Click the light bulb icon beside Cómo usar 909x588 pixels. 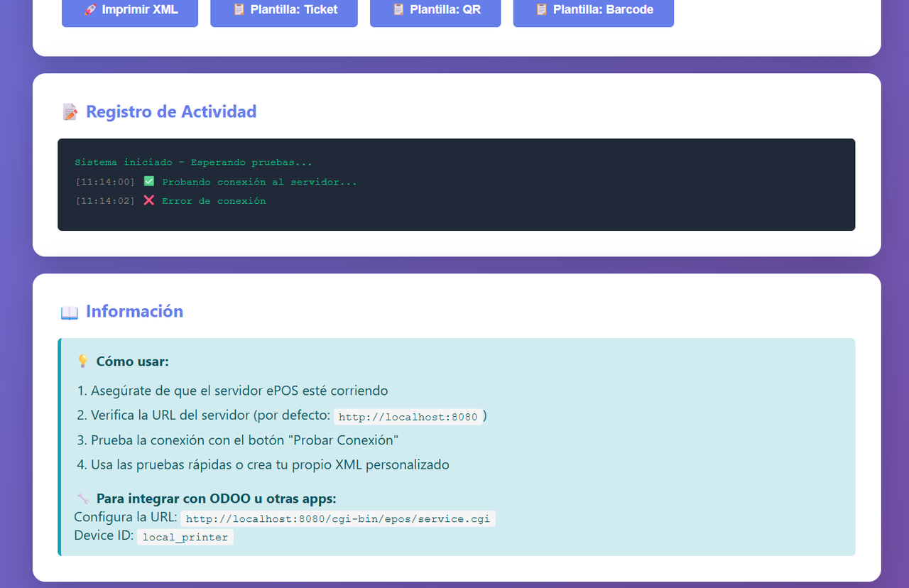(82, 361)
